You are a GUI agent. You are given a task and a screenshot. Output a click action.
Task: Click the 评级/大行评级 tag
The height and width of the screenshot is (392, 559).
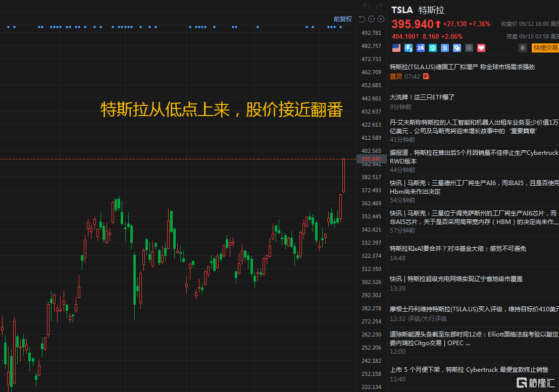point(427,319)
